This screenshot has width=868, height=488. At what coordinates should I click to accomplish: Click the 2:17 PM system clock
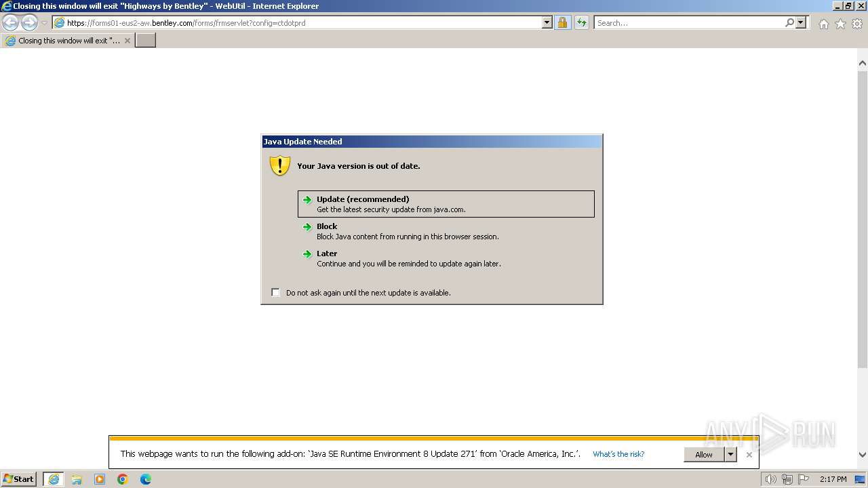pyautogui.click(x=833, y=479)
